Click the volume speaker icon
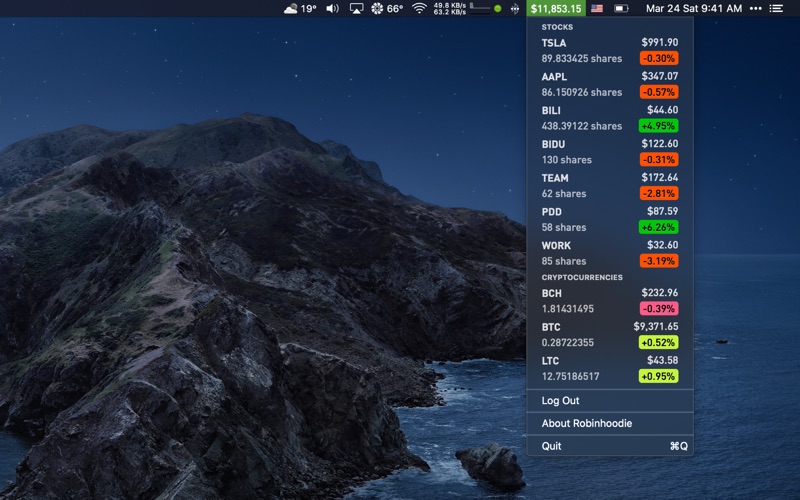800x500 pixels. point(332,8)
